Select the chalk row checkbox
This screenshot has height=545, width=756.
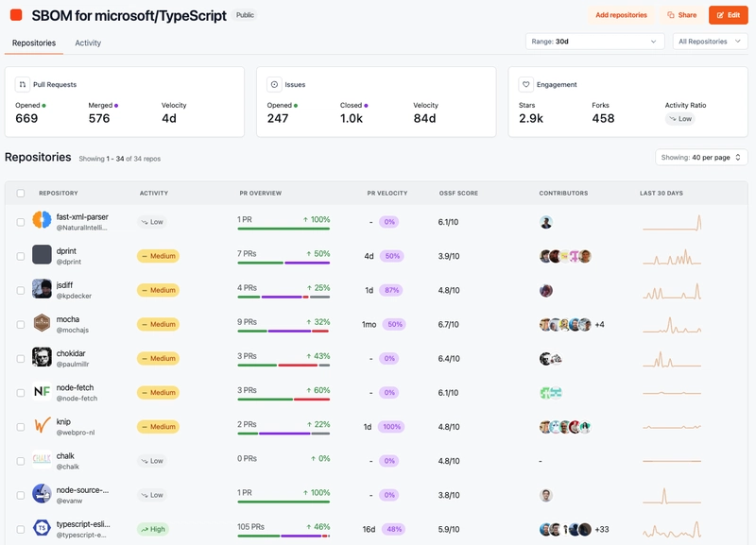pos(20,461)
